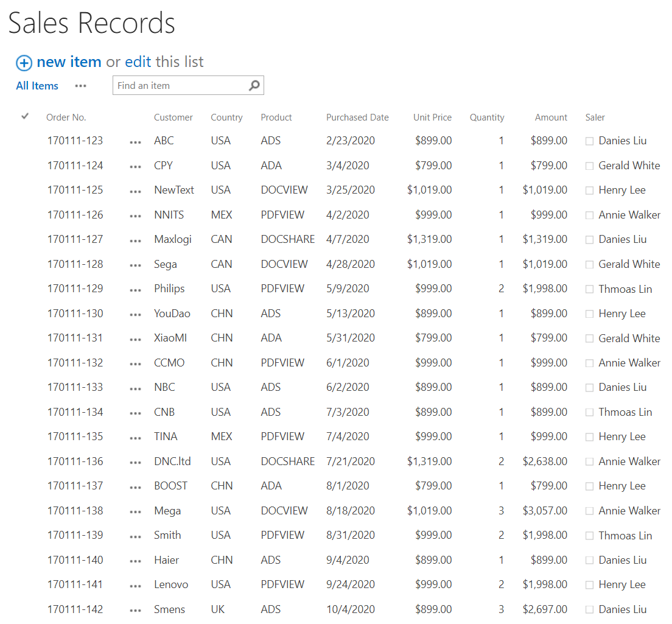Open ellipsis menu for order 170111-127
Screen dimensions: 672x624
coord(135,240)
